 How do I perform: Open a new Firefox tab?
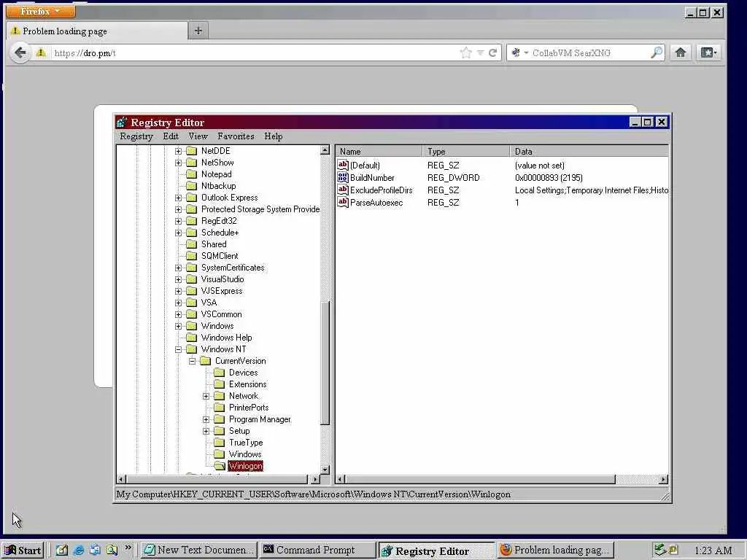click(x=198, y=31)
